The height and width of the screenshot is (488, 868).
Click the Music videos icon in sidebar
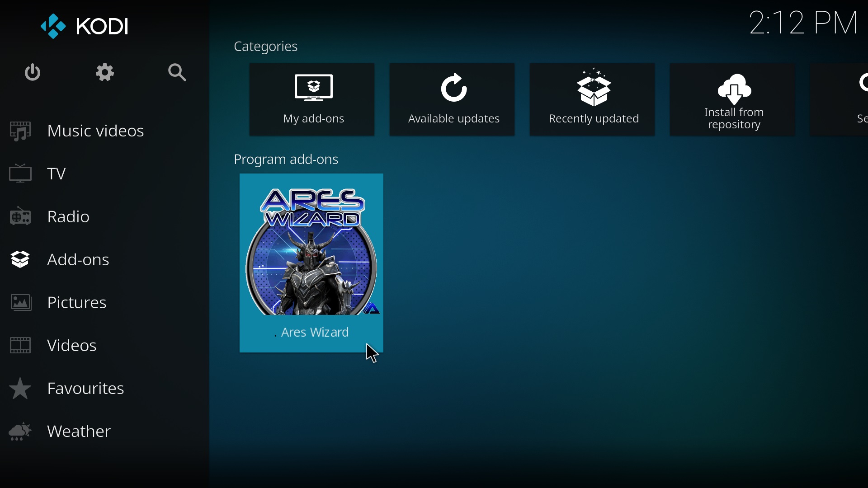coord(21,131)
